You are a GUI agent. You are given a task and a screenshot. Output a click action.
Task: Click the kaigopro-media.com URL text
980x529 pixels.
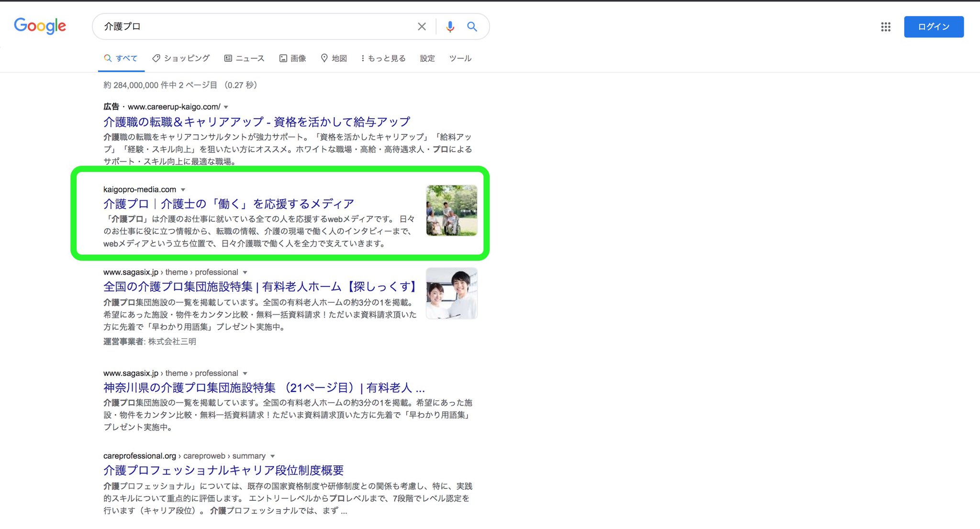coord(140,189)
